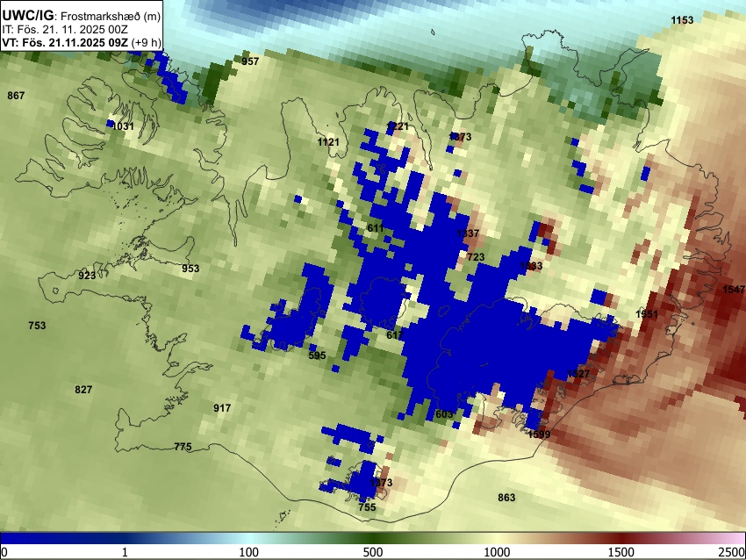Click the 1547 value label

coord(734,290)
